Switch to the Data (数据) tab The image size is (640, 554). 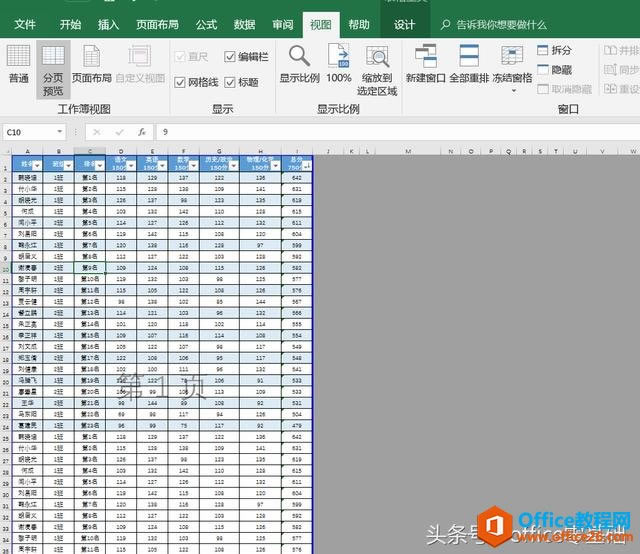244,25
